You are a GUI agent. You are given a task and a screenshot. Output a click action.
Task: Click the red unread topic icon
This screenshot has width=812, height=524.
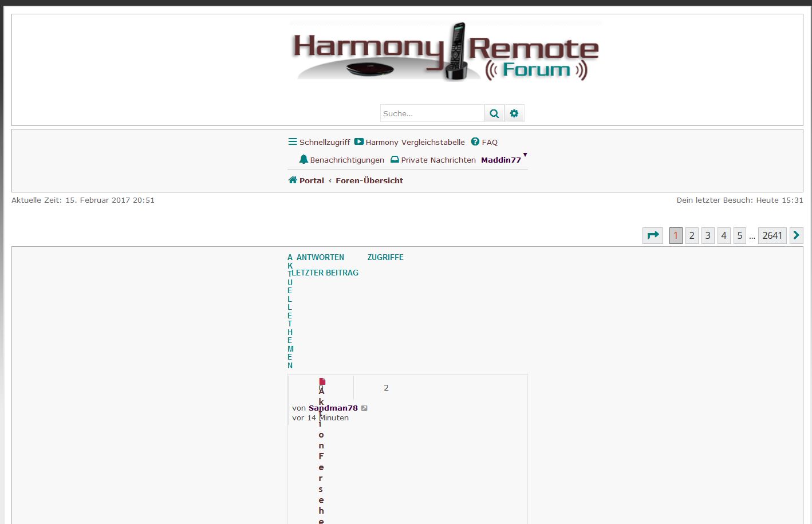point(322,381)
